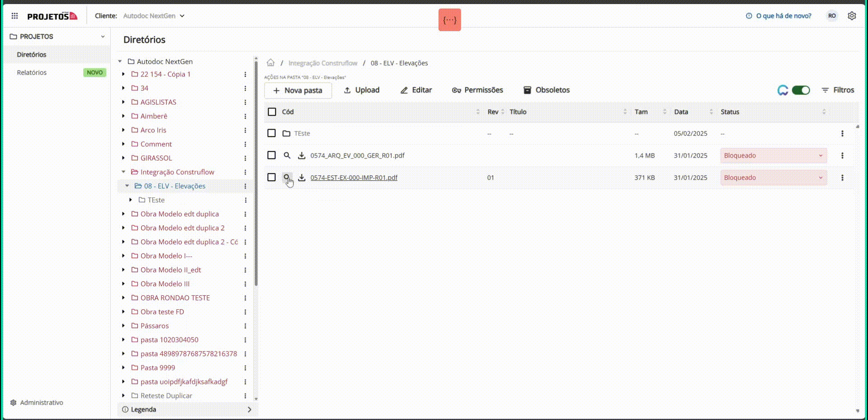
Task: Preview 0574_ARQ_EV_000_GER_R01.pdf with magnifier icon
Action: click(x=287, y=155)
